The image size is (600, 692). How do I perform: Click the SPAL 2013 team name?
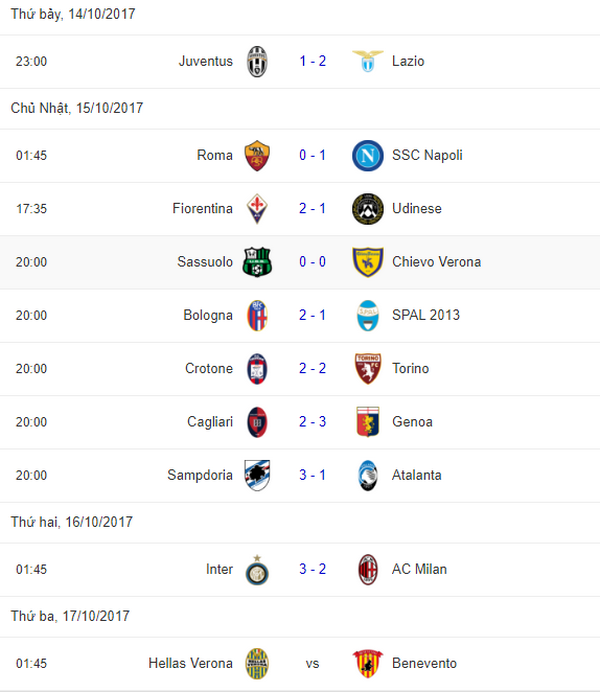click(x=426, y=315)
